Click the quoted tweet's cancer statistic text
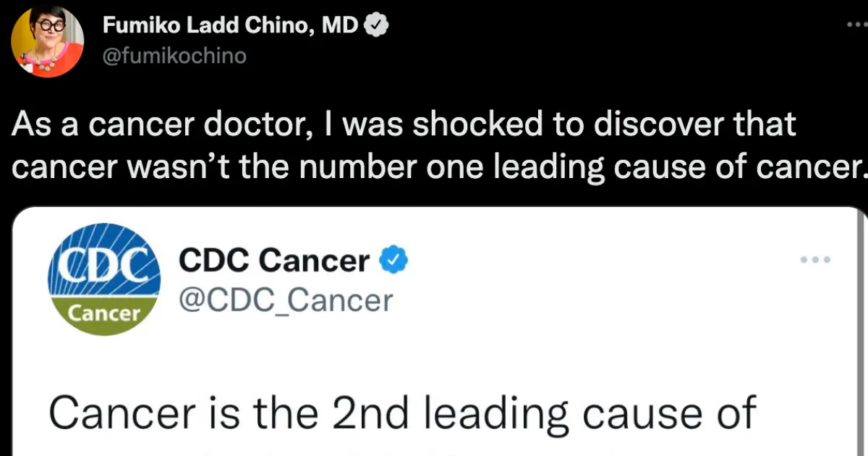This screenshot has height=456, width=868. pos(402,413)
